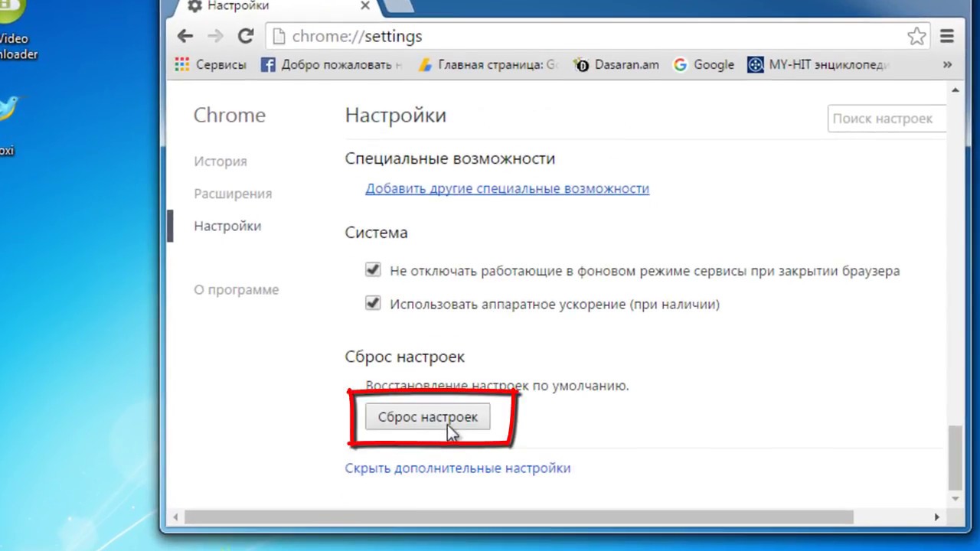Click the vertical scrollbar thumb

[955, 457]
